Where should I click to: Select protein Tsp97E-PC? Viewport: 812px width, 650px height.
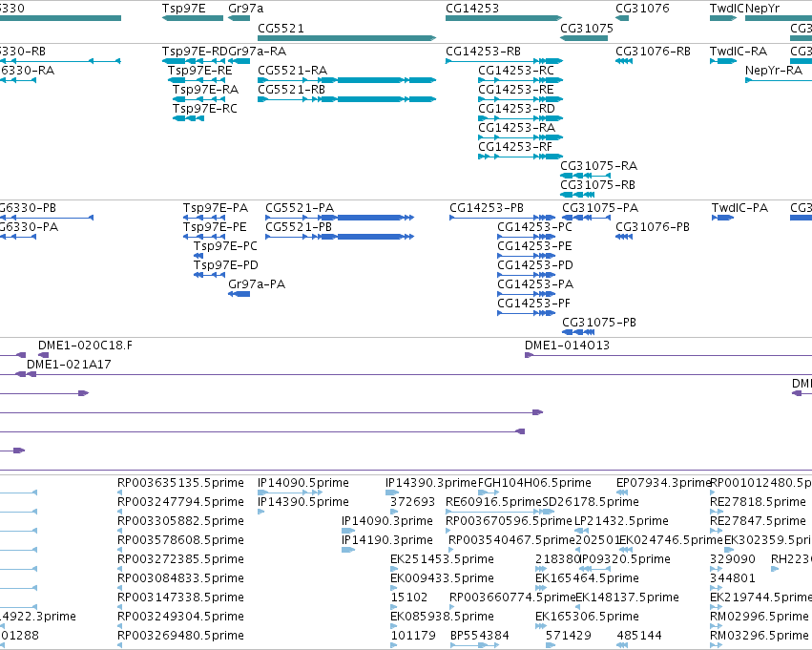point(225,246)
